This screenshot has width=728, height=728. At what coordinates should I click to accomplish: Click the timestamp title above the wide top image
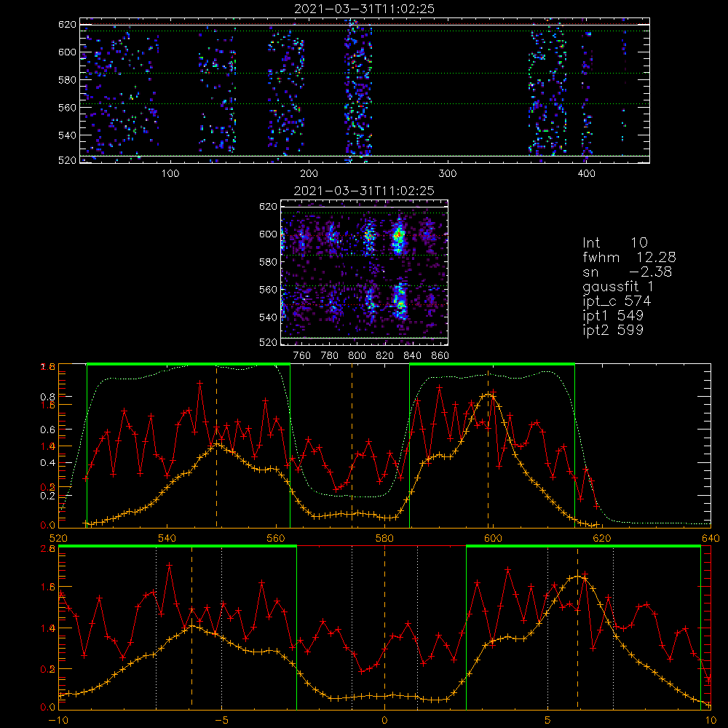click(x=364, y=9)
